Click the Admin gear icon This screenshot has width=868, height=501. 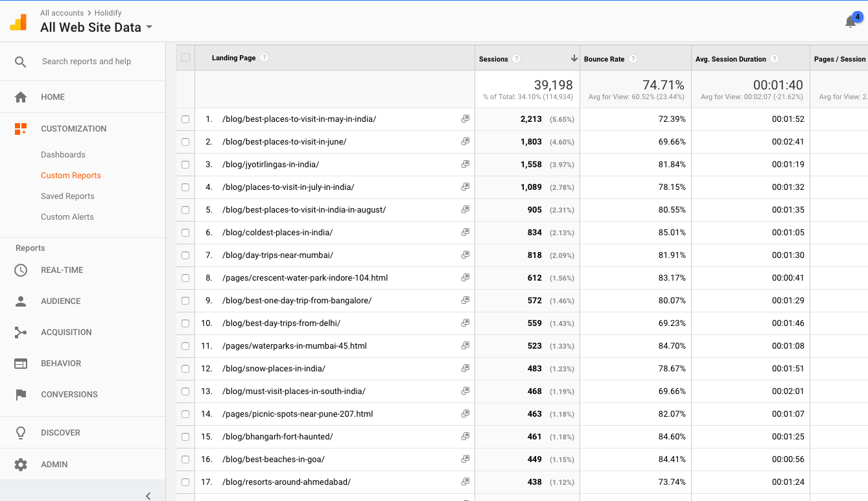[x=21, y=465]
